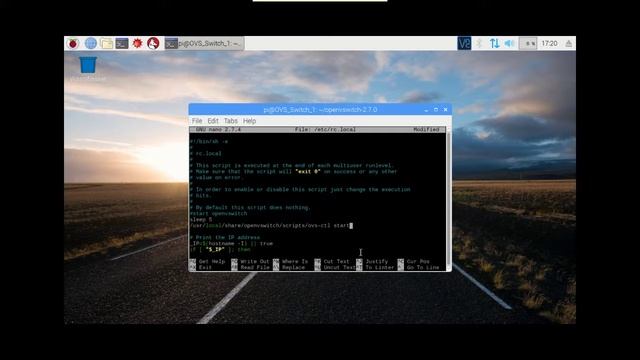
Task: Click the nano Write Out shortcut
Action: click(x=251, y=261)
